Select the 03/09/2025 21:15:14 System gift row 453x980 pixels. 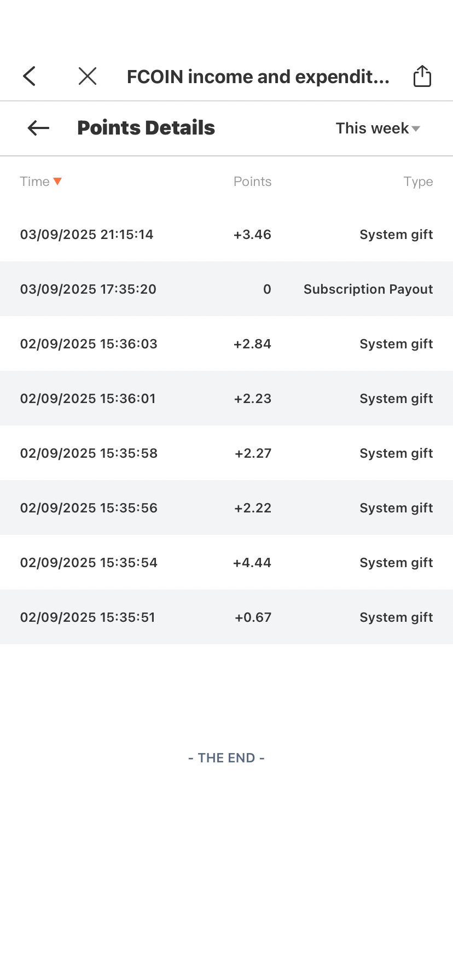pyautogui.click(x=226, y=234)
